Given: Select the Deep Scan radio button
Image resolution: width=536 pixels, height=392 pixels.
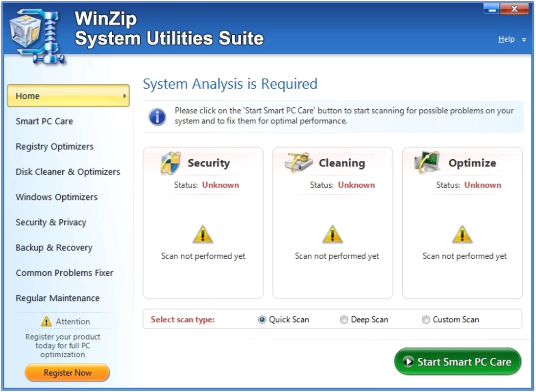Looking at the screenshot, I should click(x=344, y=319).
